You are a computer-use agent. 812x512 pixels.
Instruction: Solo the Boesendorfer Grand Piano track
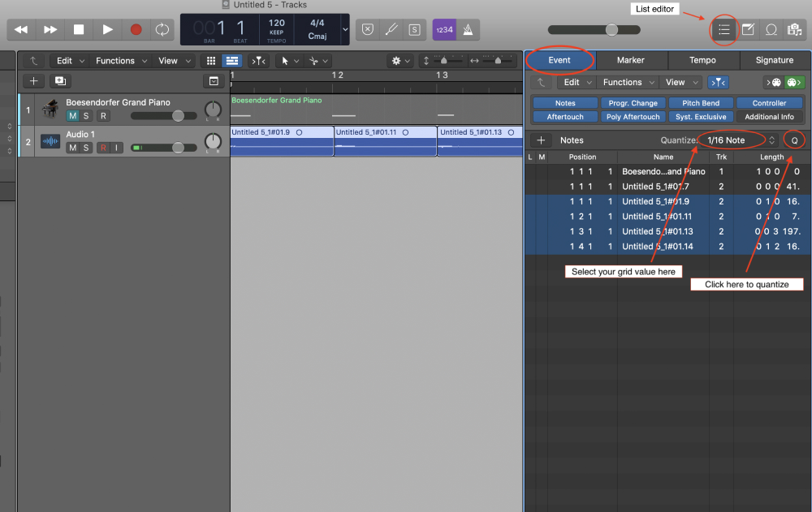pos(86,116)
